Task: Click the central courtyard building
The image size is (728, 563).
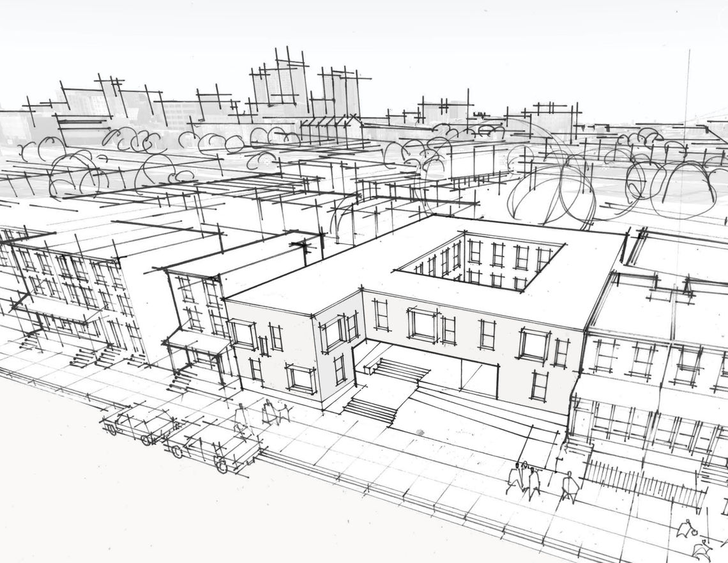Action: (x=415, y=320)
